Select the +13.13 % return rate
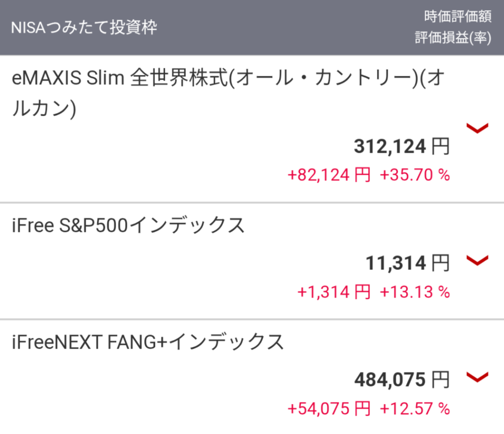This screenshot has height=434, width=504. click(414, 292)
